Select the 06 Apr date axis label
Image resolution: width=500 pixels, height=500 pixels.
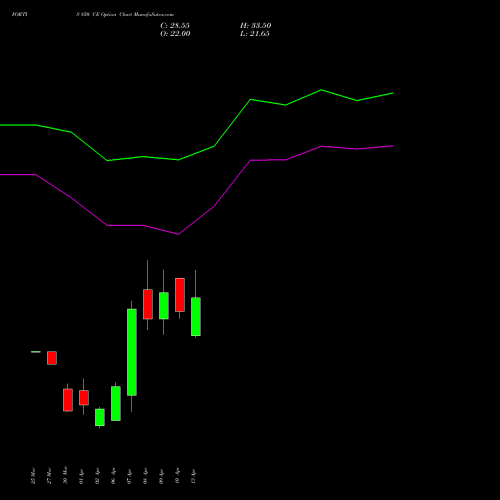pyautogui.click(x=113, y=476)
